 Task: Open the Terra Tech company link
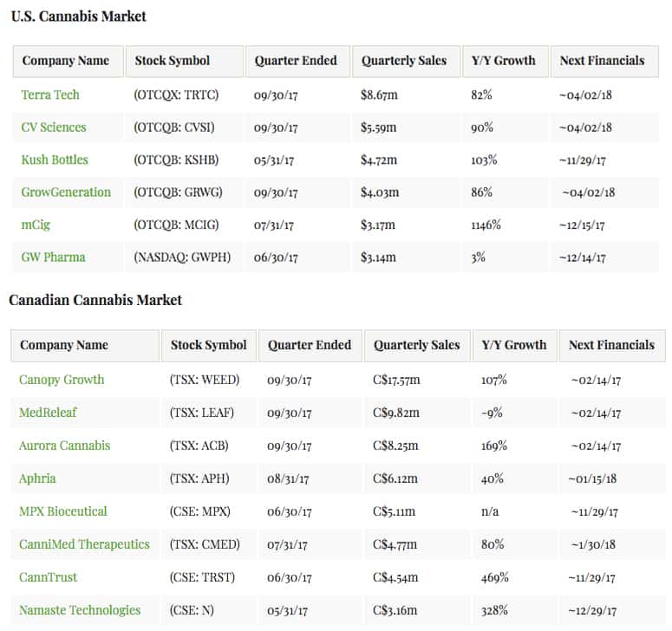(50, 94)
